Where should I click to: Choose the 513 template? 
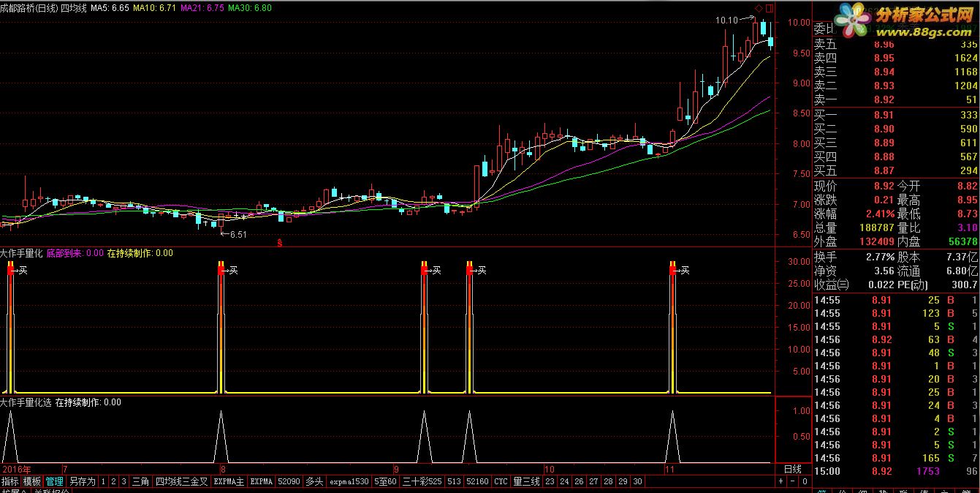coord(454,482)
